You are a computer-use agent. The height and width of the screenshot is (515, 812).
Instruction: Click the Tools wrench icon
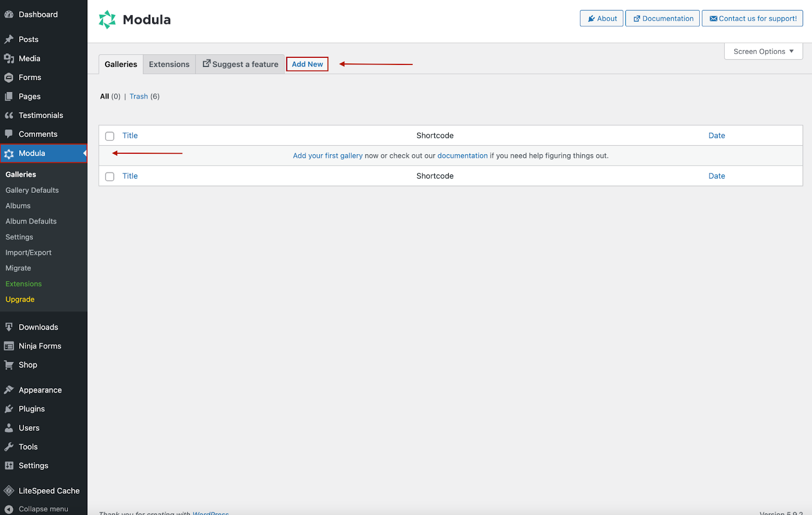point(9,447)
